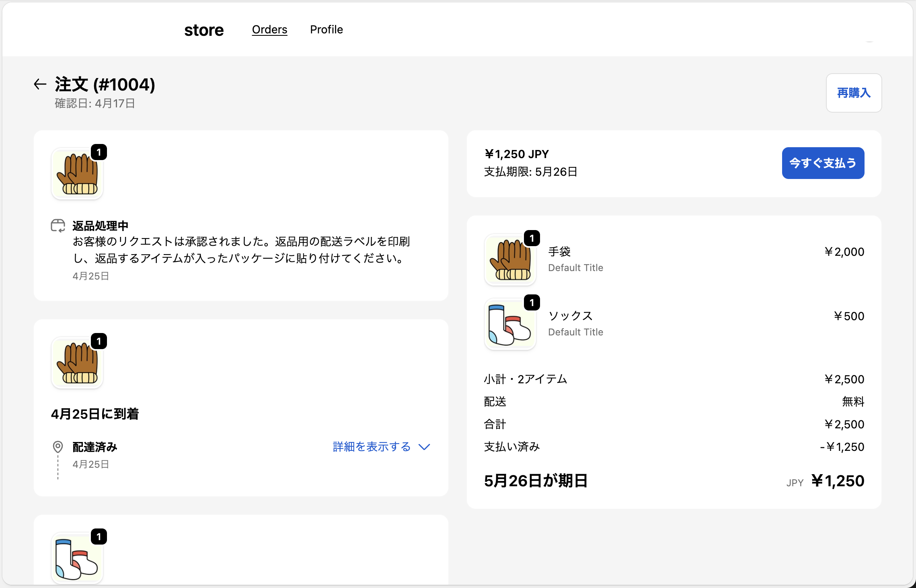Click the store logo in the header
The height and width of the screenshot is (588, 916).
[x=204, y=29]
